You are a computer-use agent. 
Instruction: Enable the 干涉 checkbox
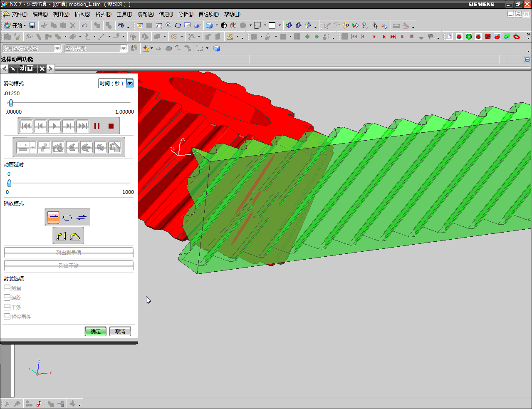[x=7, y=307]
